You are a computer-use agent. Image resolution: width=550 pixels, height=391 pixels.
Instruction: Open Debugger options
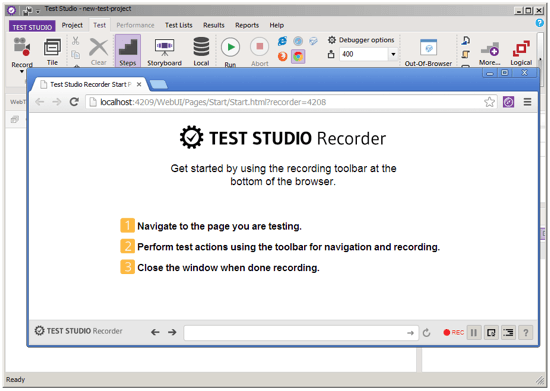click(x=366, y=40)
